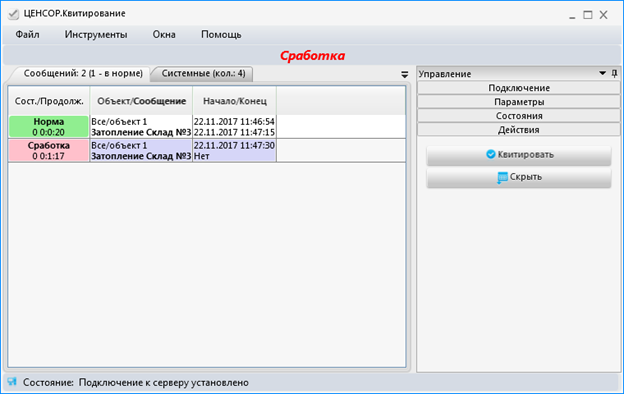This screenshot has height=394, width=624.
Task: Click the Квитировать button
Action: [519, 155]
